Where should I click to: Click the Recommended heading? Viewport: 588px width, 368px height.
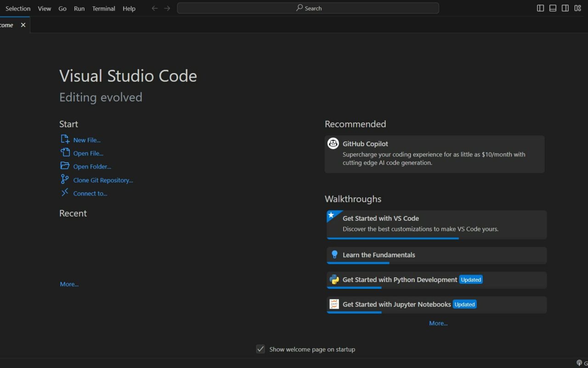(x=355, y=124)
